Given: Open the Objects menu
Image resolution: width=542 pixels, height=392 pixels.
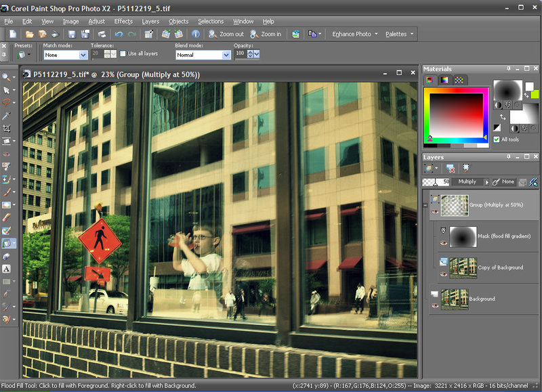Looking at the screenshot, I should click(178, 22).
